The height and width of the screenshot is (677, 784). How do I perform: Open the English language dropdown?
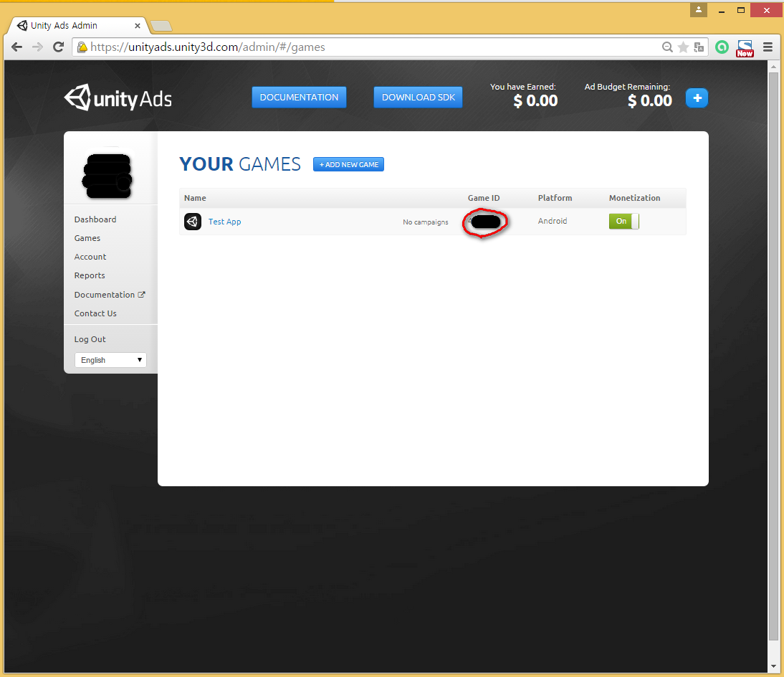110,360
